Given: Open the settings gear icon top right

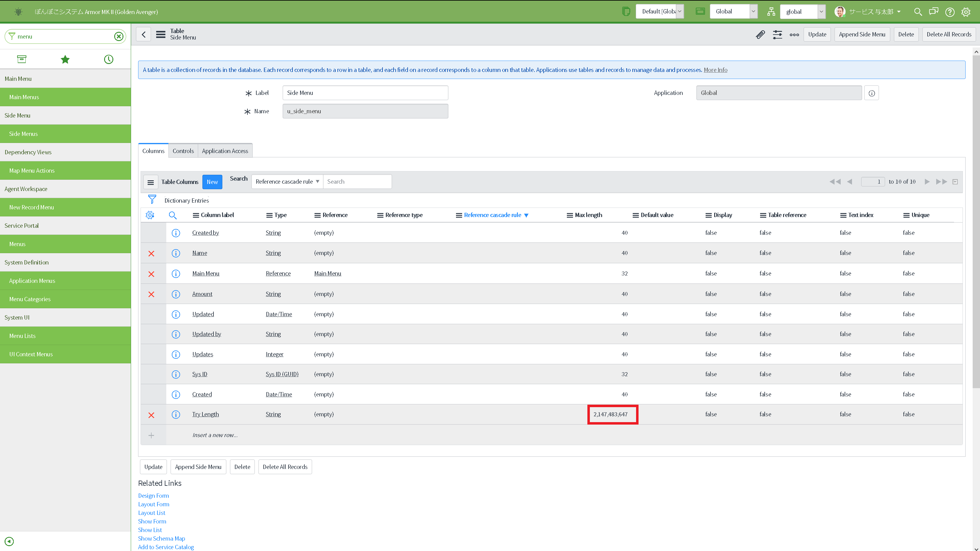Looking at the screenshot, I should click(x=966, y=12).
